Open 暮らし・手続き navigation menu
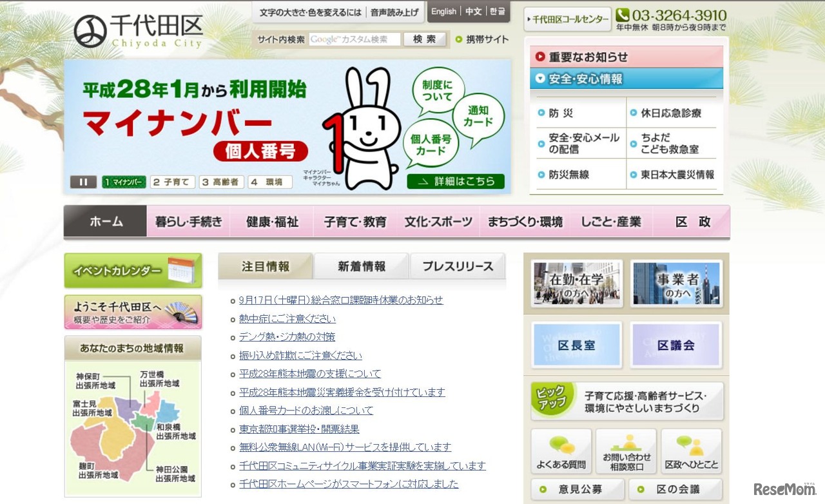The image size is (825, 504). pos(188,222)
